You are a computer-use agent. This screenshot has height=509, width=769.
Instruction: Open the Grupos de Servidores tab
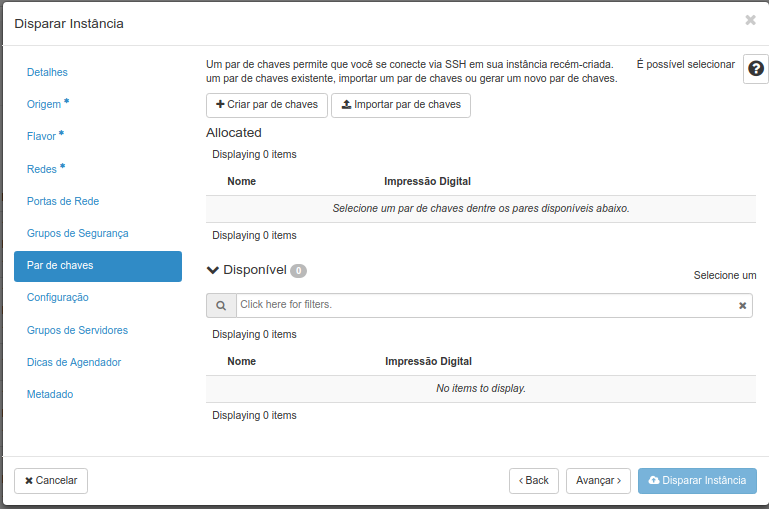77,330
